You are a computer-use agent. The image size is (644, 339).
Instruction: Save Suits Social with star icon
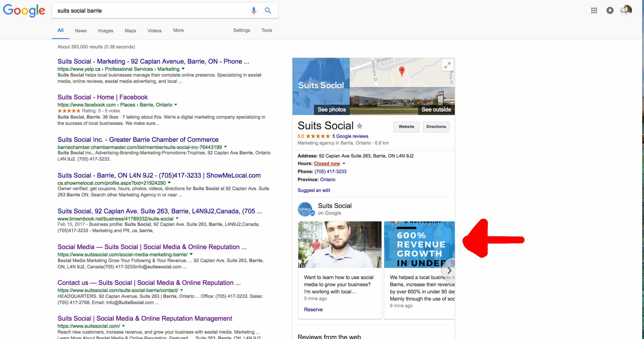pyautogui.click(x=360, y=126)
